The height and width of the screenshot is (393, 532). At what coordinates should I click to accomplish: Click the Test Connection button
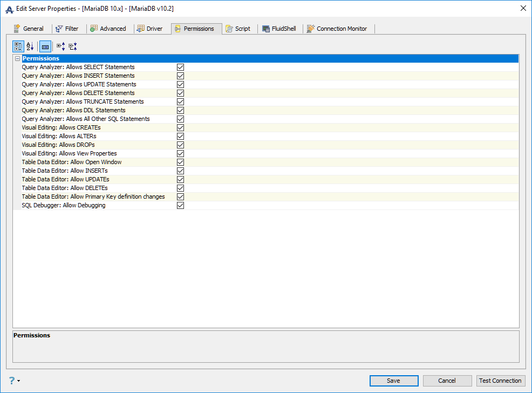[x=501, y=381]
